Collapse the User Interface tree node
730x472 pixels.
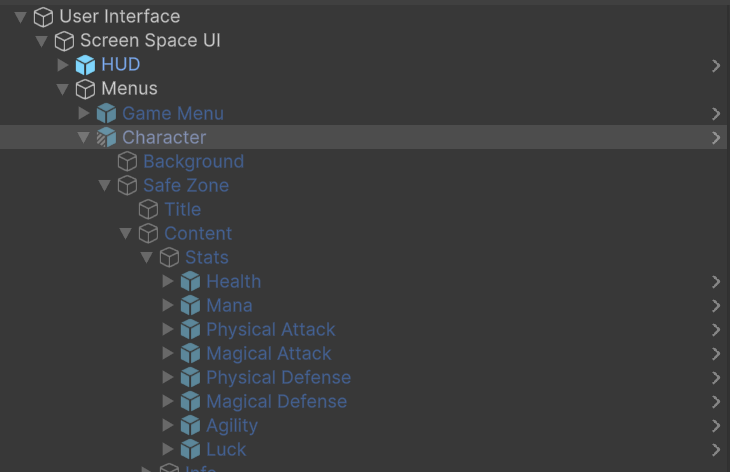[20, 17]
